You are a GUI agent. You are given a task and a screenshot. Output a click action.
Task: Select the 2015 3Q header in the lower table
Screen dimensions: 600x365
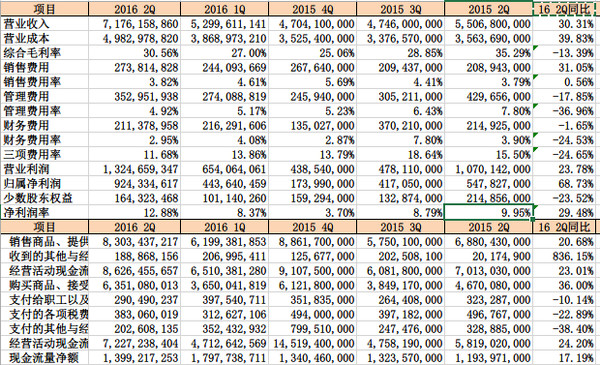tap(400, 227)
